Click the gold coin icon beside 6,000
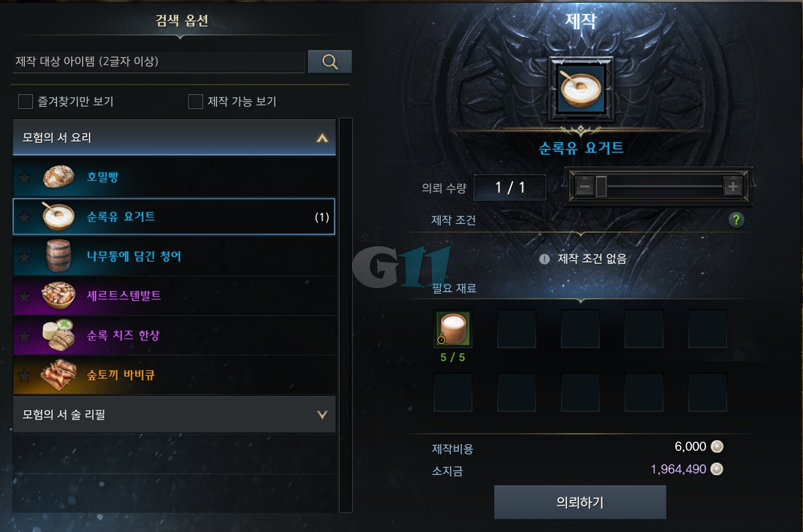The width and height of the screenshot is (803, 532). coord(717,446)
